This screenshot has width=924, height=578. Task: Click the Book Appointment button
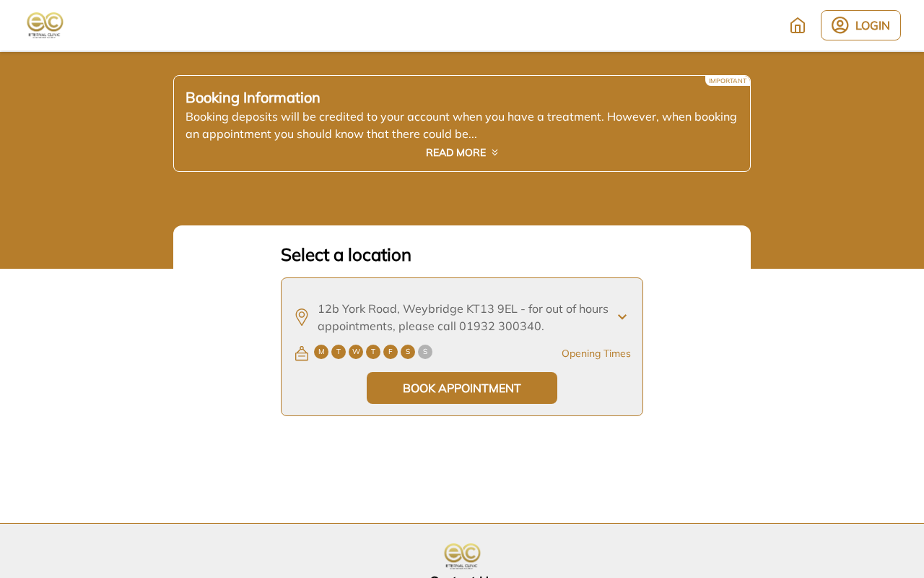[x=462, y=388]
